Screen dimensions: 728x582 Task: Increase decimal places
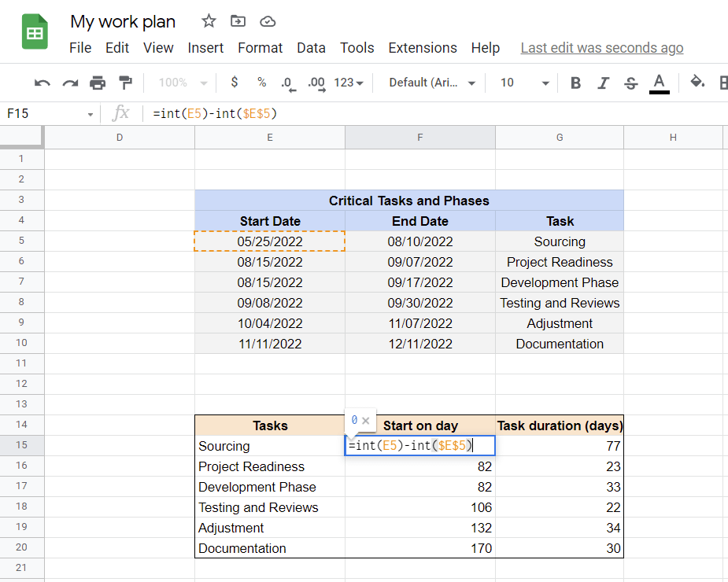(315, 82)
